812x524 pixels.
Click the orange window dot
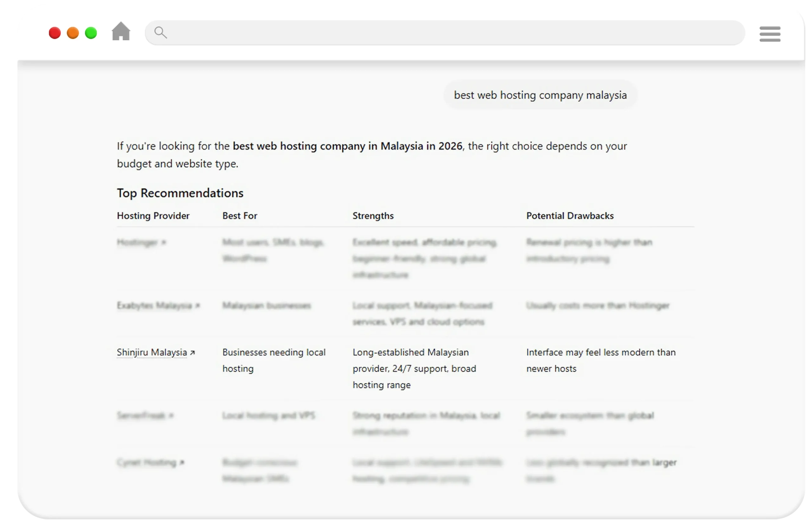pos(73,33)
